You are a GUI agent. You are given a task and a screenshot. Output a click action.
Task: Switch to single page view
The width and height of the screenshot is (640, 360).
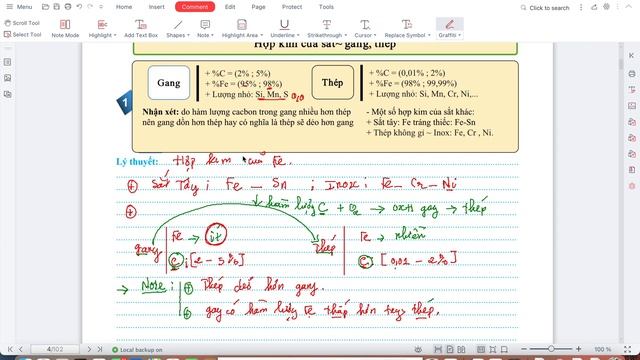(450, 349)
